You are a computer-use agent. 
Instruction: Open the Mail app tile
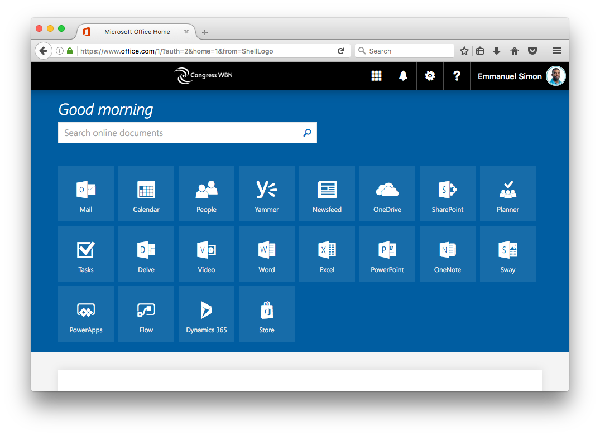click(x=86, y=193)
